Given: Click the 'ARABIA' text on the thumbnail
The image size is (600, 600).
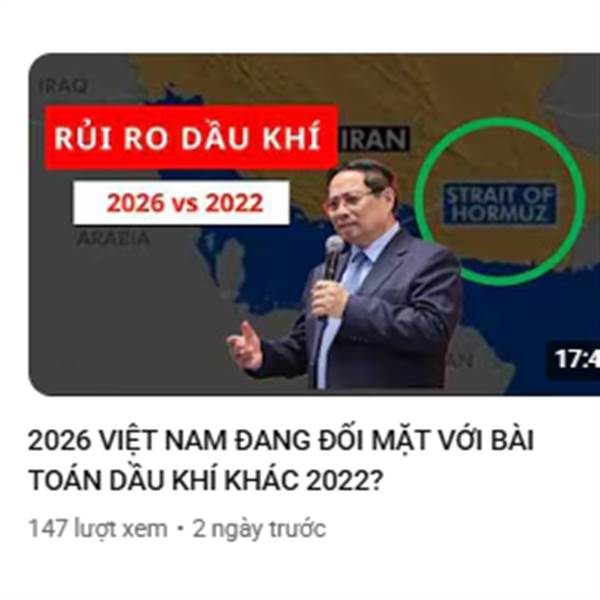Looking at the screenshot, I should point(113,238).
